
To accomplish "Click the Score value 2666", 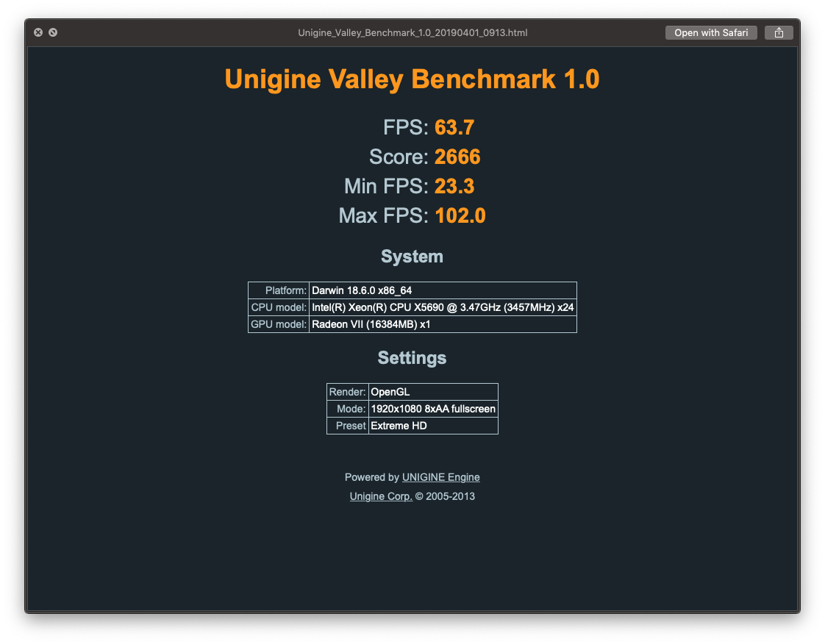I will [457, 157].
